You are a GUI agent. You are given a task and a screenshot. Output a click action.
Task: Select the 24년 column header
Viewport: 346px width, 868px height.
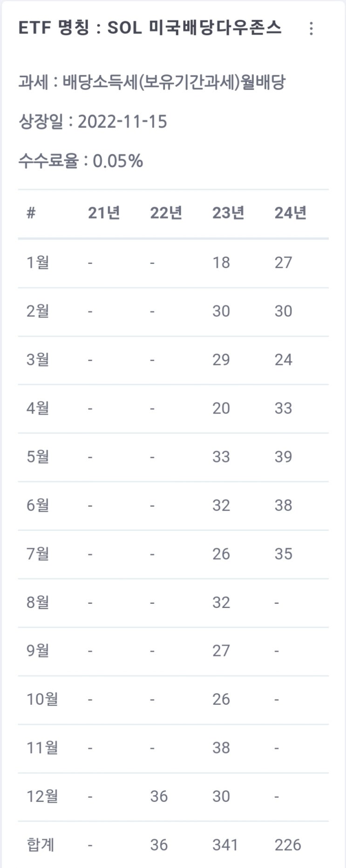click(290, 212)
